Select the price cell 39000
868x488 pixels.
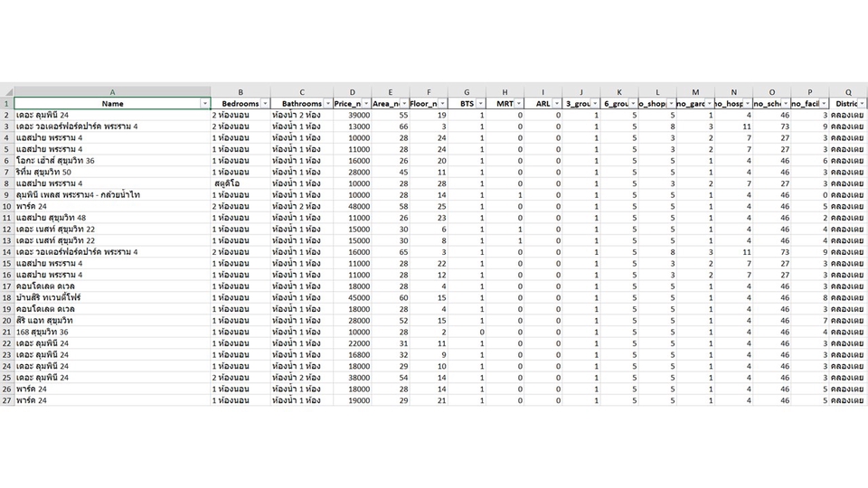(352, 115)
